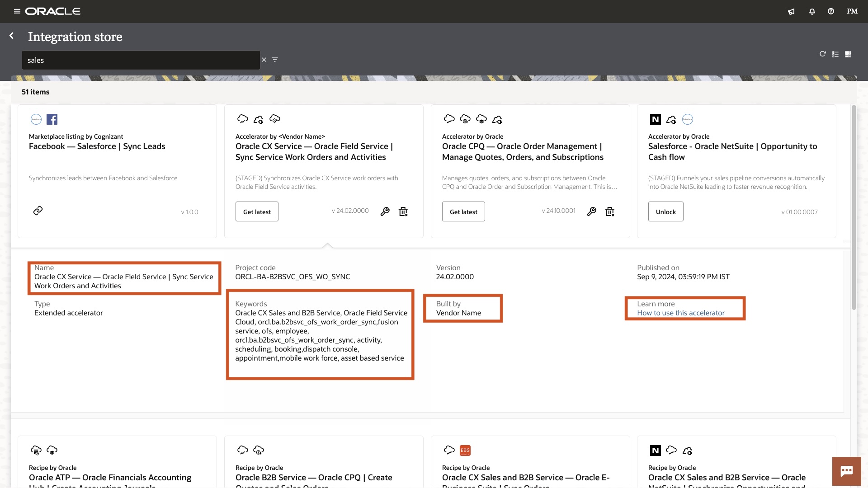The height and width of the screenshot is (488, 868).
Task: Delete the Oracle CPQ accelerator
Action: (610, 211)
